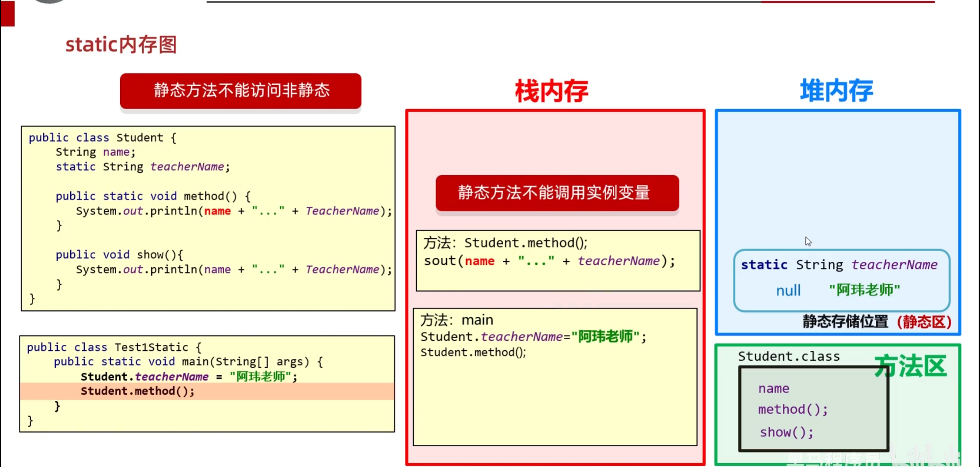Select the Student class code block
The height and width of the screenshot is (467, 980).
click(x=208, y=218)
